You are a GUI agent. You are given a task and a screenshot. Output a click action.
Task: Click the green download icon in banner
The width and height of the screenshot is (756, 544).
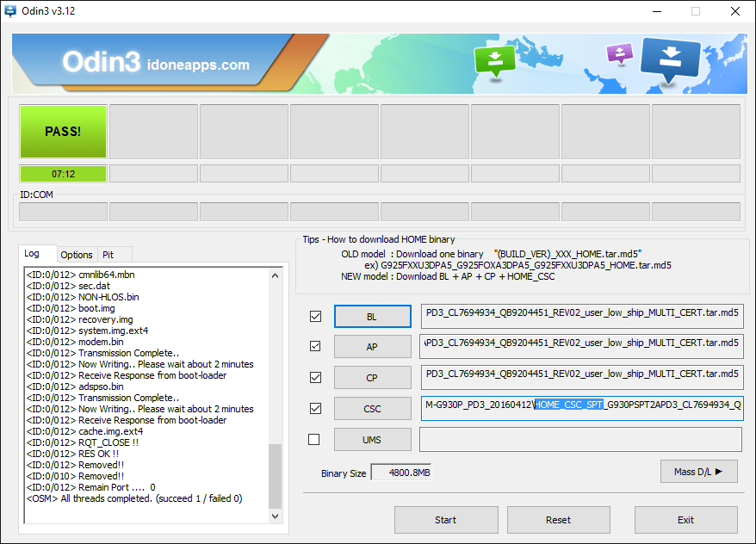pyautogui.click(x=495, y=61)
